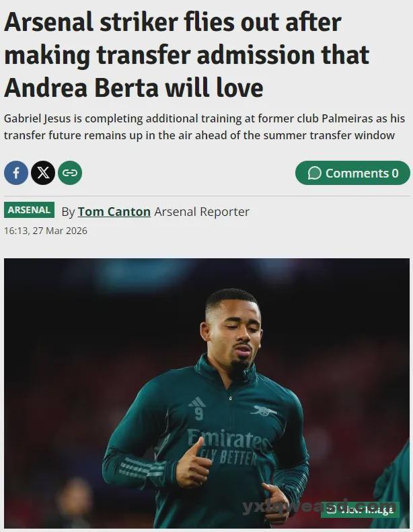The image size is (413, 532).
Task: Click the Arsenal Reporter role label
Action: pyautogui.click(x=202, y=212)
